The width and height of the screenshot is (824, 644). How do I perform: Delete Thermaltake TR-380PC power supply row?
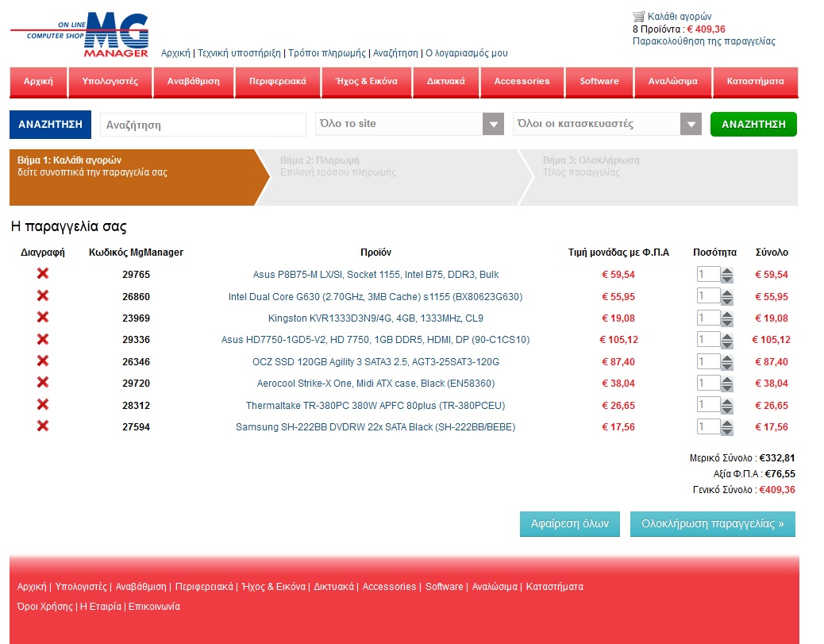point(43,404)
